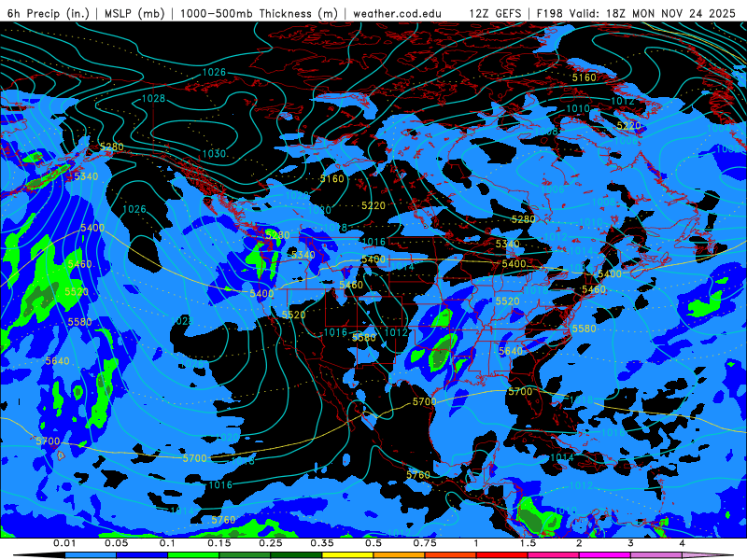Click the '12Z GEFS' model run label
Image resolution: width=747 pixels, height=560 pixels.
(x=496, y=13)
